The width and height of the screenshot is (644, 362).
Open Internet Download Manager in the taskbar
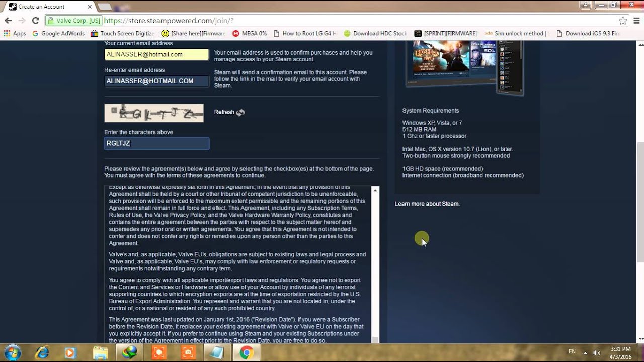pyautogui.click(x=129, y=353)
